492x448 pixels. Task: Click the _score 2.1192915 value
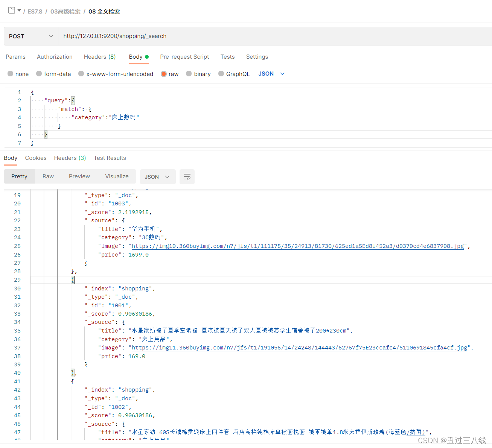tap(134, 212)
